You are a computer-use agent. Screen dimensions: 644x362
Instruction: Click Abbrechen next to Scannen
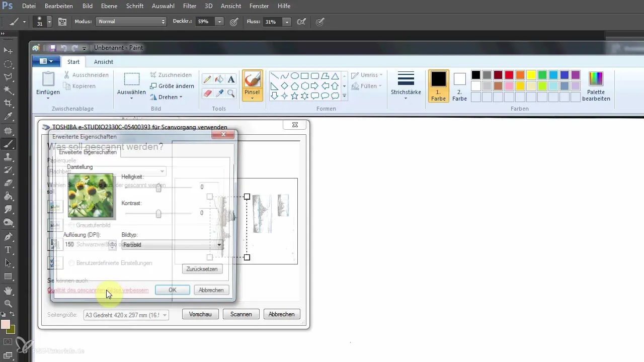click(x=282, y=314)
